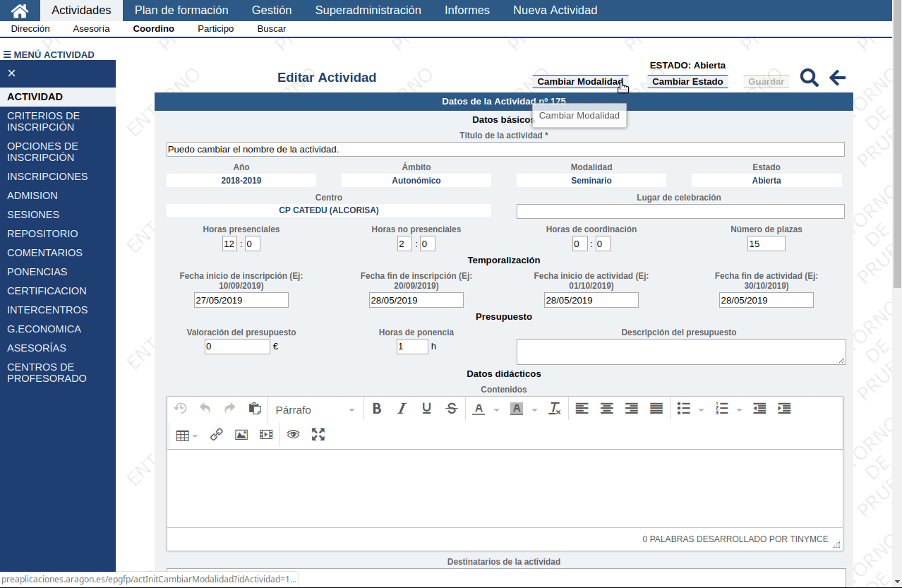Viewport: 902px width, 588px height.
Task: Open the Párrafo format dropdown
Action: (315, 409)
